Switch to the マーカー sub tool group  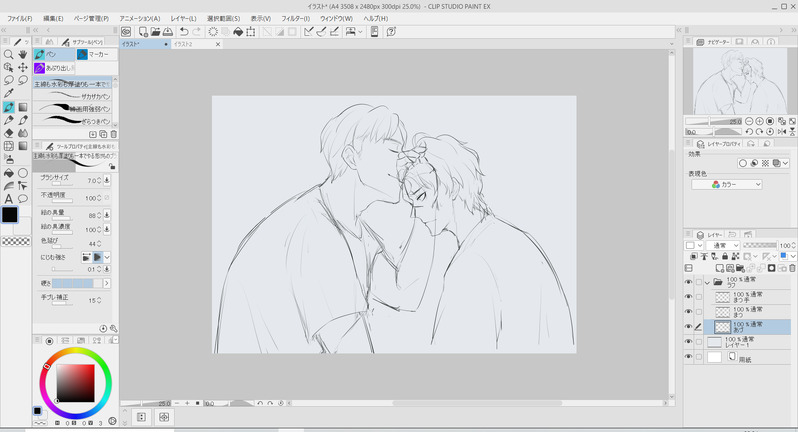click(x=97, y=54)
